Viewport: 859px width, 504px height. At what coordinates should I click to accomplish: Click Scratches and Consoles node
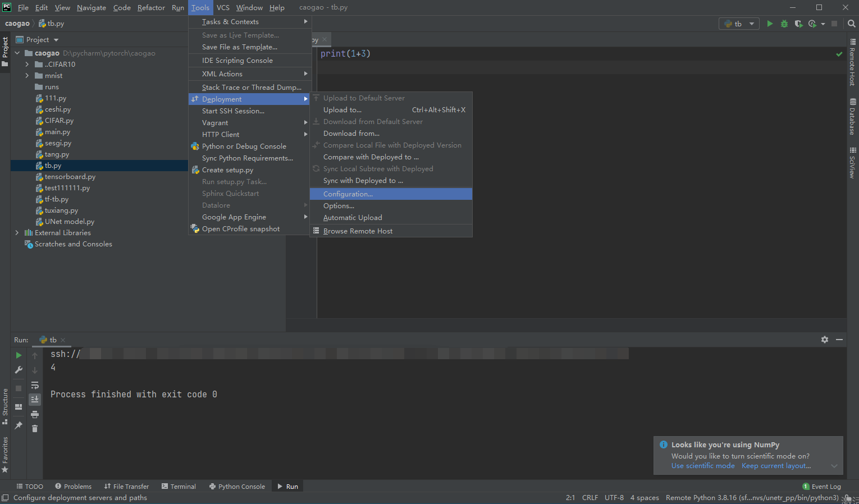coord(73,244)
